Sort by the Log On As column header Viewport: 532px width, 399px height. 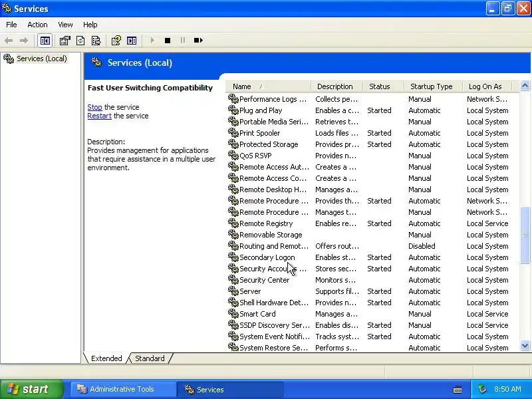point(487,86)
